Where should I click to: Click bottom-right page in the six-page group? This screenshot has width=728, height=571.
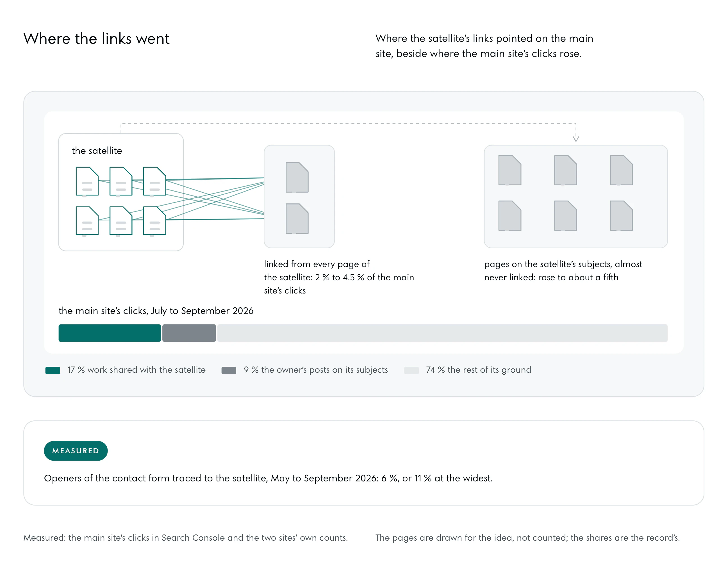(x=621, y=216)
